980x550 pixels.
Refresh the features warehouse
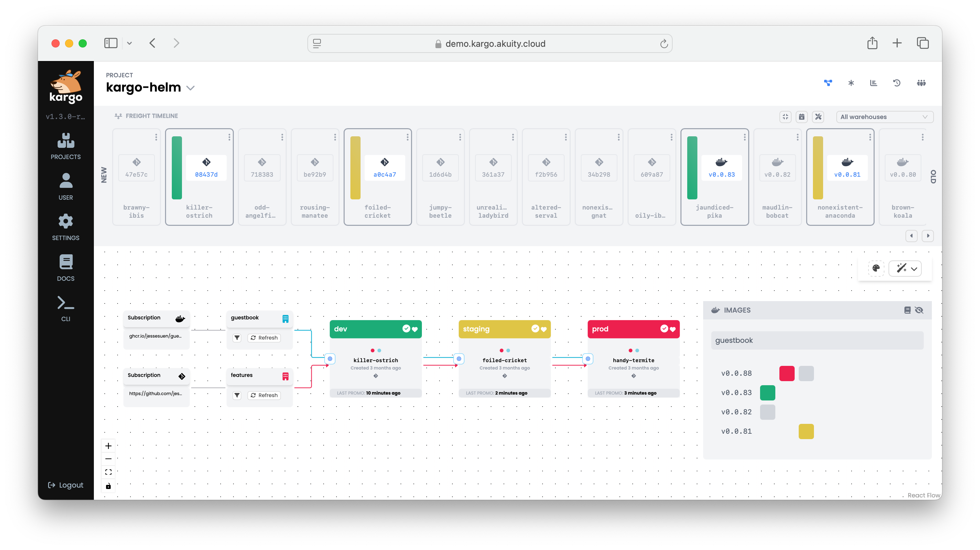tap(264, 395)
